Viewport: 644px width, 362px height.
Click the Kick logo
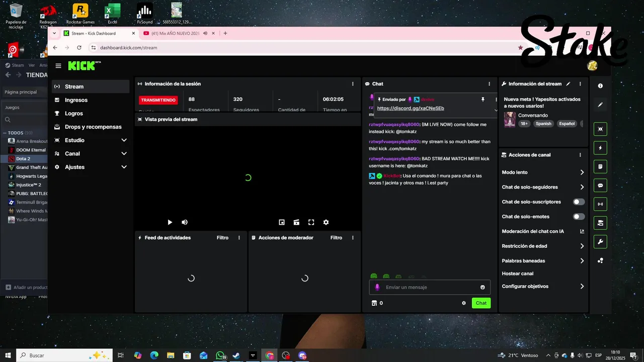pyautogui.click(x=85, y=65)
